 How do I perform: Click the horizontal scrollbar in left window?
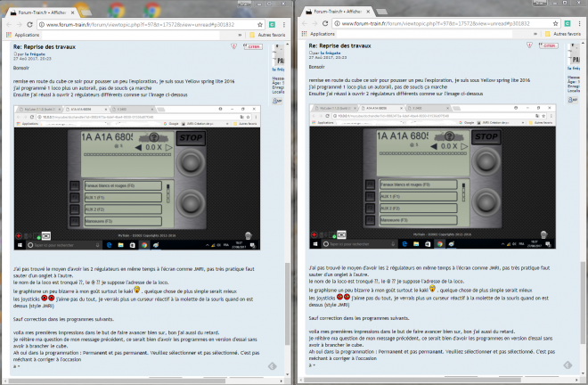pos(117,381)
